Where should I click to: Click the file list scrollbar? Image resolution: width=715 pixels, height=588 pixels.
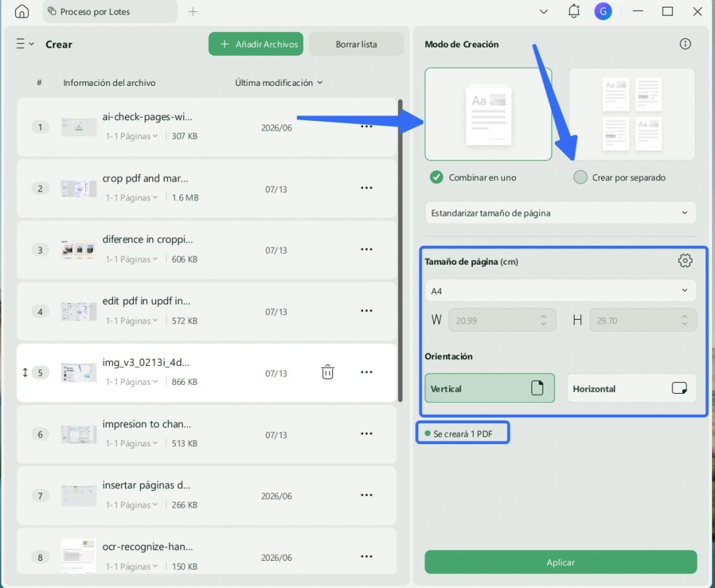coord(400,251)
